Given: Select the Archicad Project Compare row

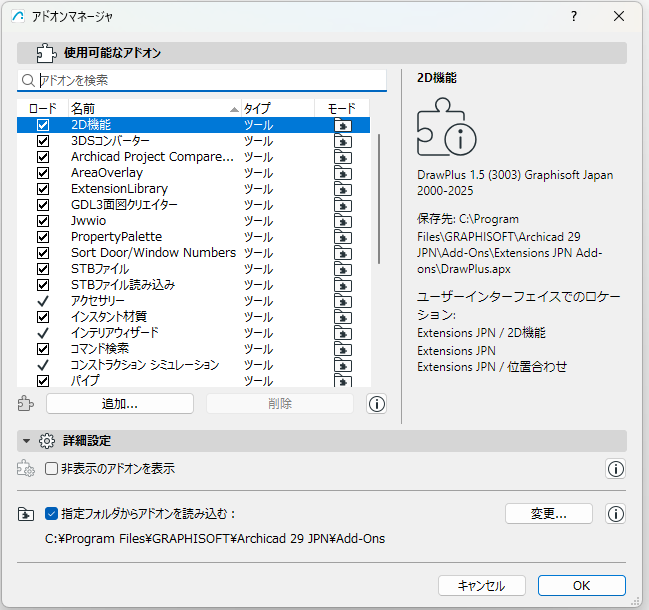Looking at the screenshot, I should pyautogui.click(x=193, y=157).
